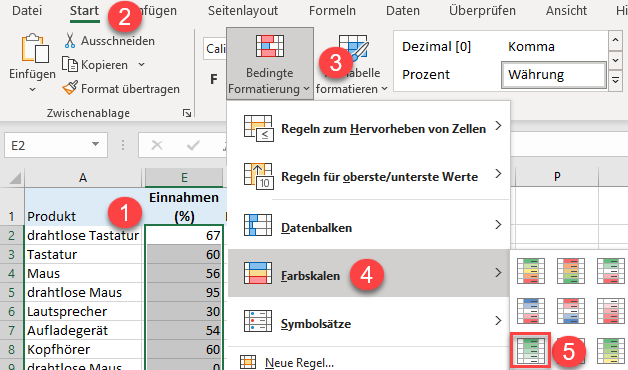Select White-Red color scale
This screenshot has width=628, height=370.
click(610, 311)
